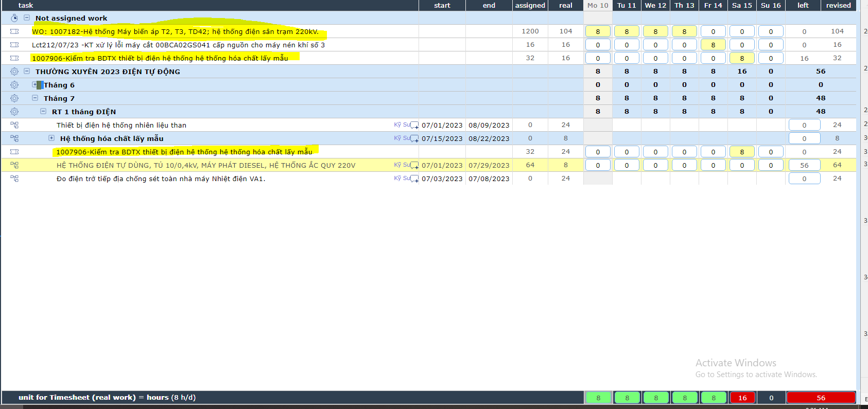Click the ticket icon beside Lct212/07/23 row

[14, 45]
